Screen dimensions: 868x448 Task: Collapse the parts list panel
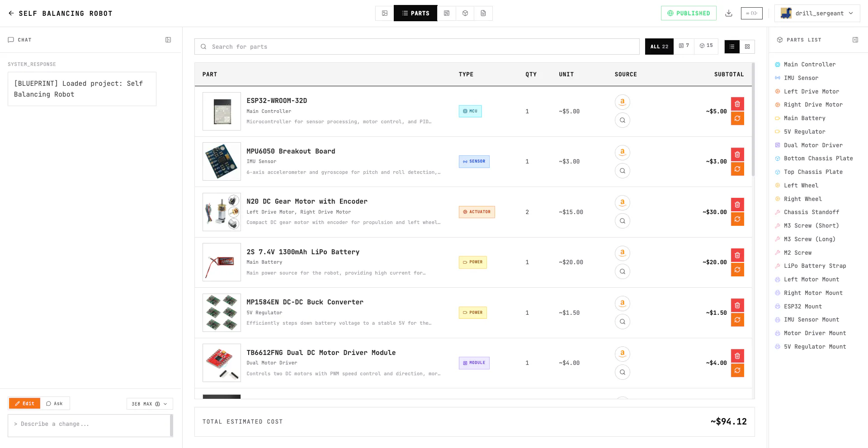[855, 40]
